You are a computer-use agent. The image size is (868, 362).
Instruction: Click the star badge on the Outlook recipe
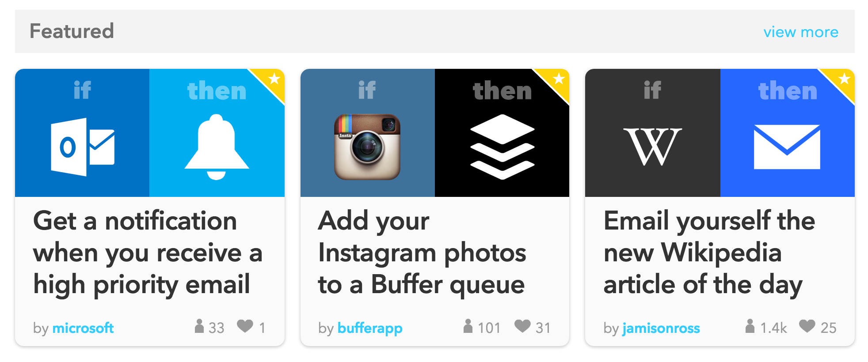pyautogui.click(x=274, y=79)
